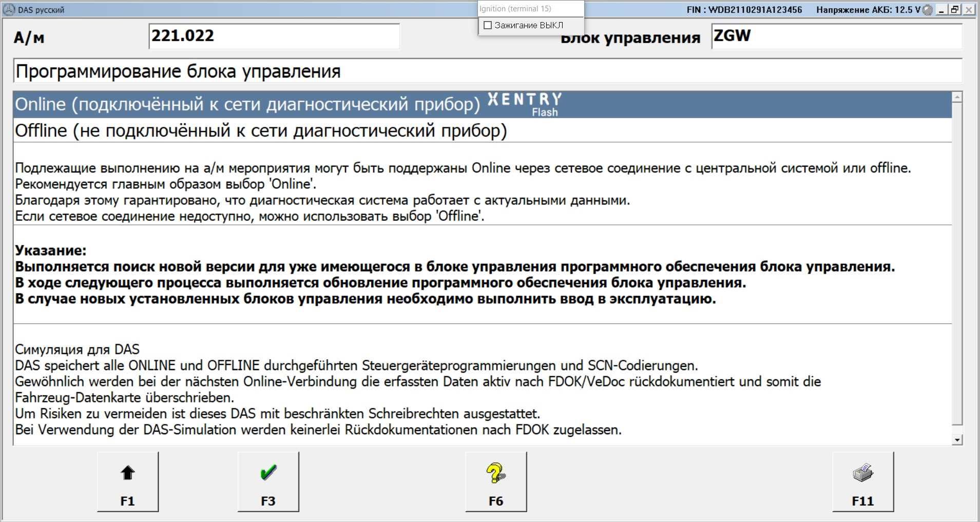Open help with the F6 question mark button
This screenshot has height=522, width=980.
(x=496, y=481)
